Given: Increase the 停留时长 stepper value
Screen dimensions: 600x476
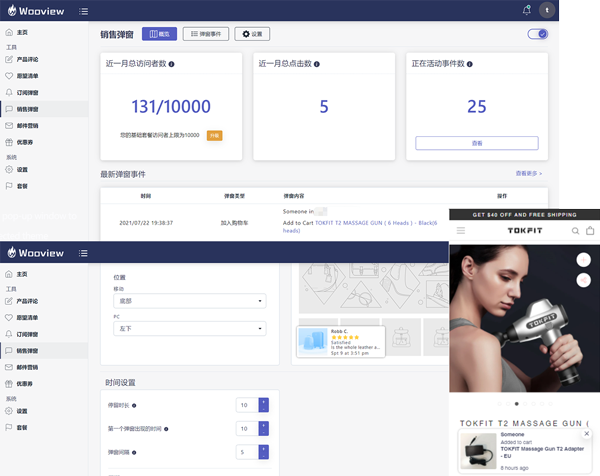Looking at the screenshot, I should 264,402.
